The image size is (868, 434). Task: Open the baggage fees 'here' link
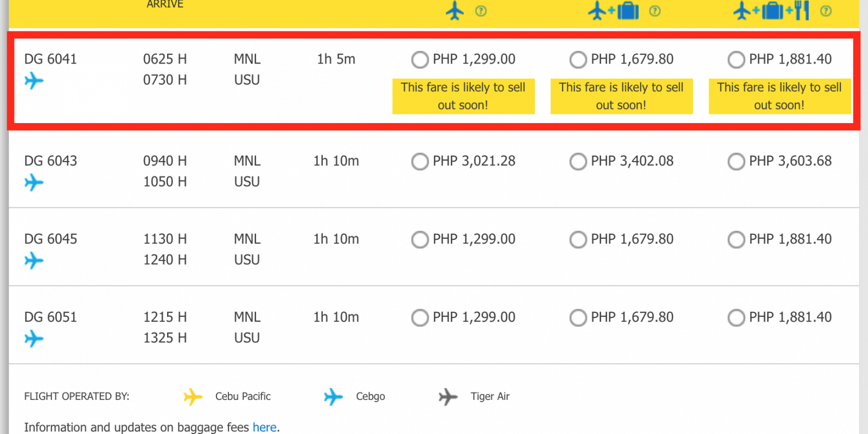tap(264, 427)
